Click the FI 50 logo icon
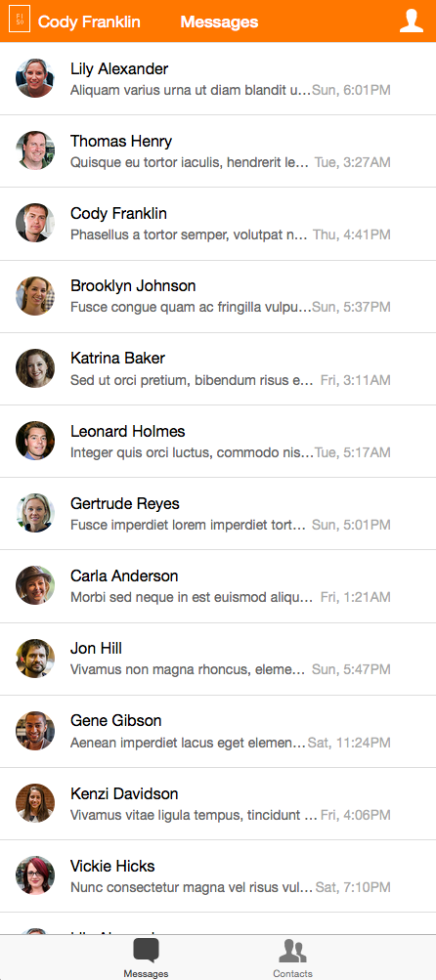 19,21
